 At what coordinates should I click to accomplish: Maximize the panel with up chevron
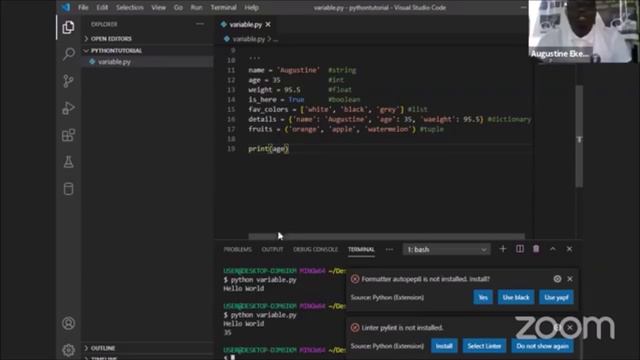tap(553, 249)
